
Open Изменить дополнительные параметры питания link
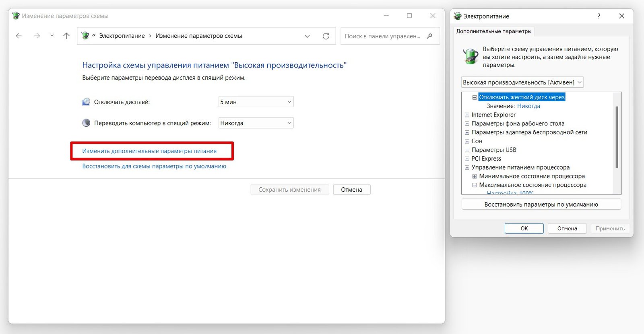149,151
